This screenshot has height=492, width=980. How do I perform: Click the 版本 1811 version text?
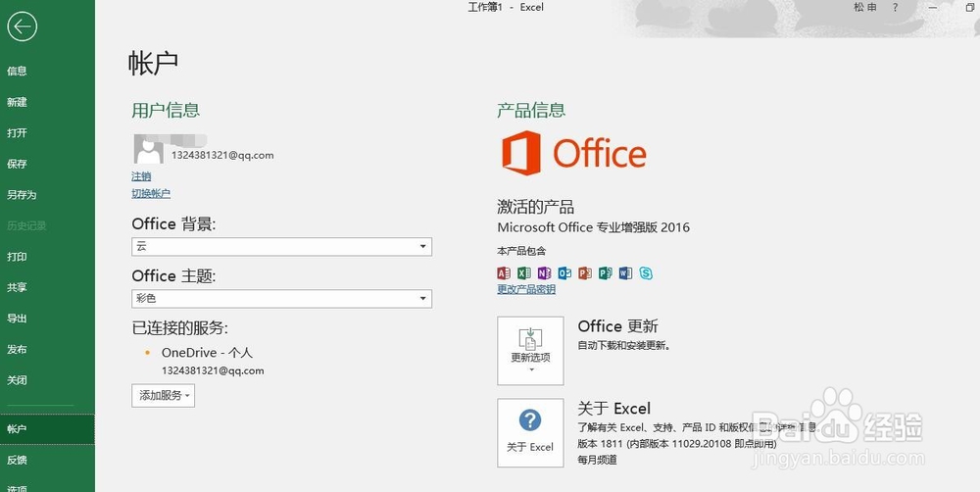click(x=677, y=444)
